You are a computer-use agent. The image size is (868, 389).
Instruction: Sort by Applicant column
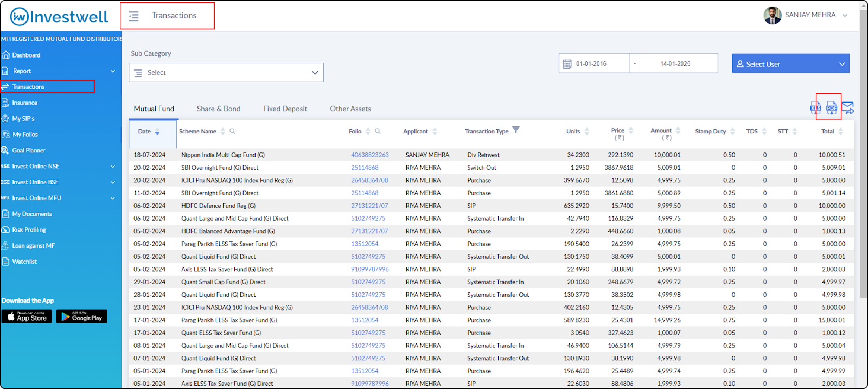[435, 132]
